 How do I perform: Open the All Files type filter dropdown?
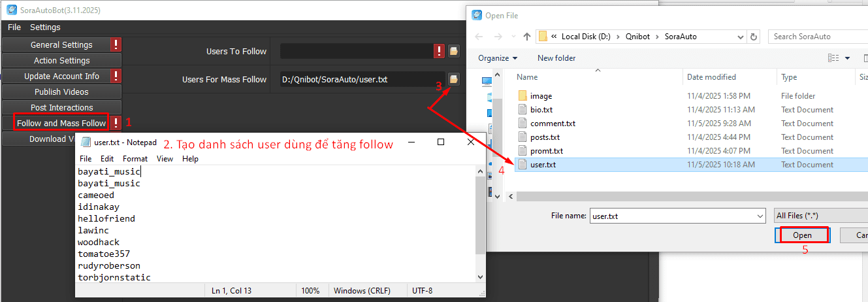[x=820, y=216]
